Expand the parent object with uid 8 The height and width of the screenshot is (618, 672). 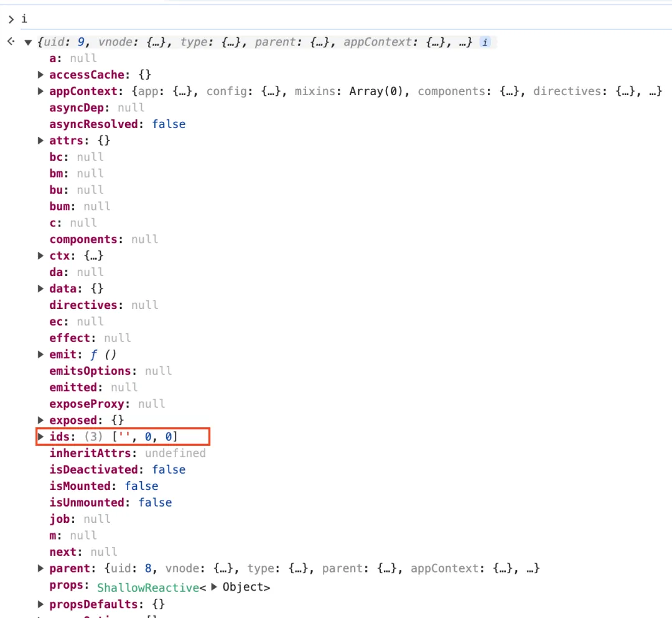pos(40,568)
